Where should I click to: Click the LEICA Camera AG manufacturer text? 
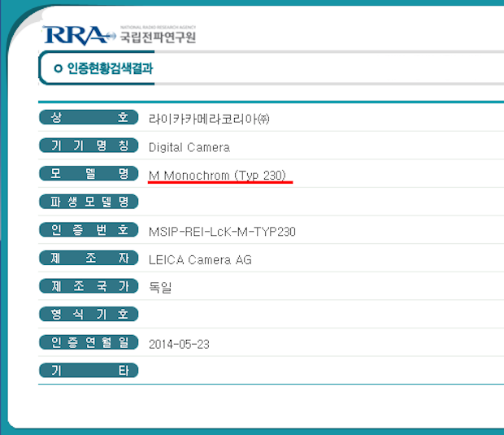[200, 259]
